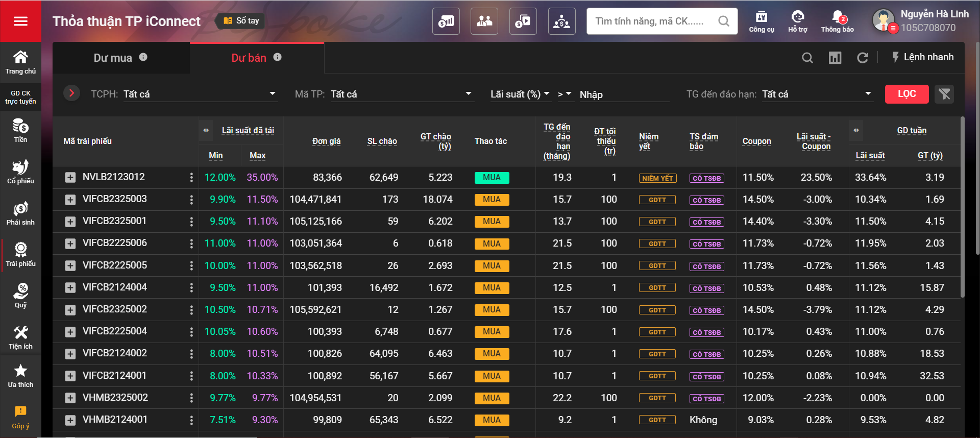This screenshot has width=980, height=438.
Task: Expand row VIFCB2325003
Action: pyautogui.click(x=70, y=200)
